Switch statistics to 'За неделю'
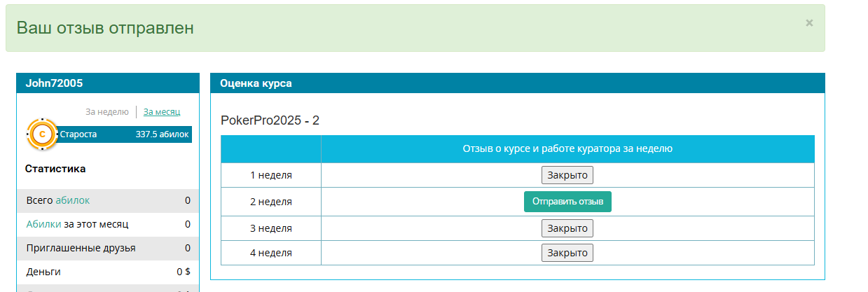 pos(107,111)
